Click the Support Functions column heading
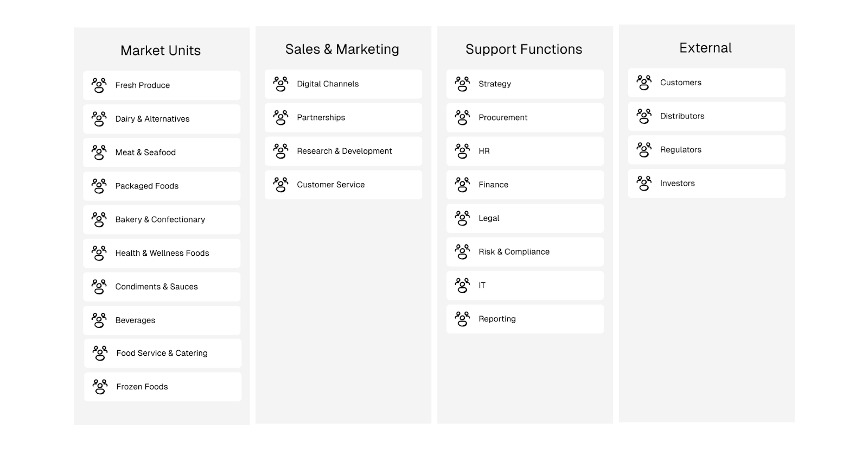The width and height of the screenshot is (868, 454). coord(524,49)
